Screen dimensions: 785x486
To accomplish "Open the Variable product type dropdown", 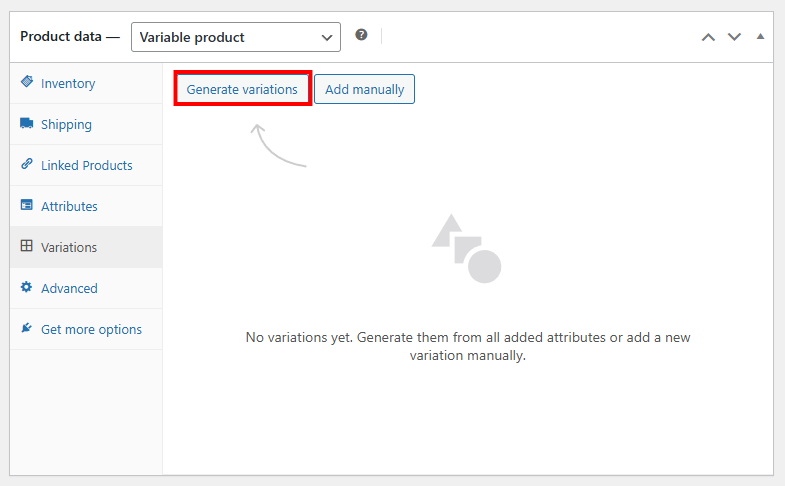I will pos(236,37).
